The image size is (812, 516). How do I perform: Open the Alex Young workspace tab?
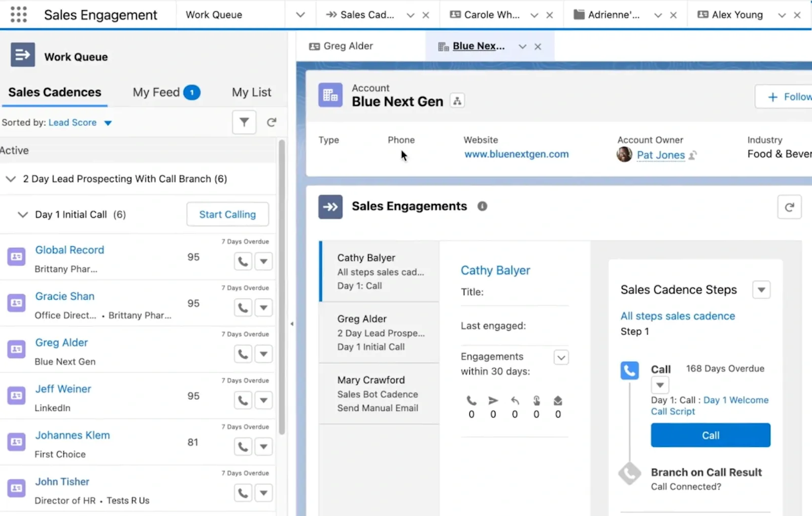pos(730,15)
